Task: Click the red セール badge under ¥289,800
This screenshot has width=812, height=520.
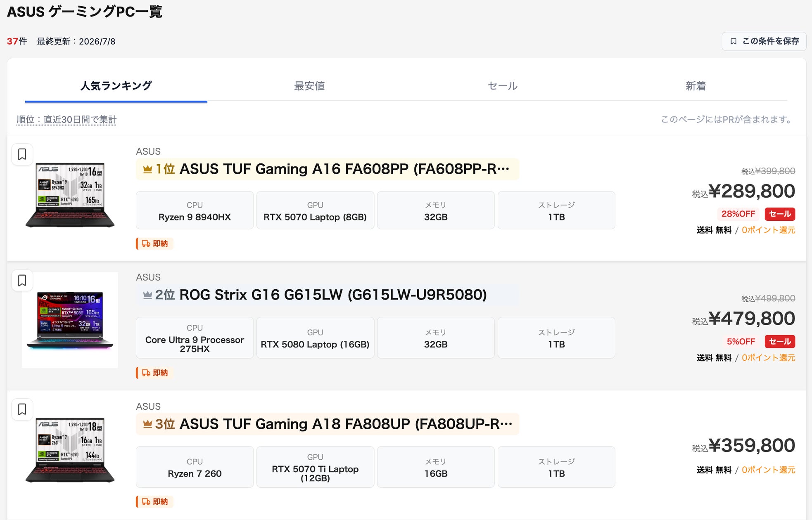Action: (780, 214)
